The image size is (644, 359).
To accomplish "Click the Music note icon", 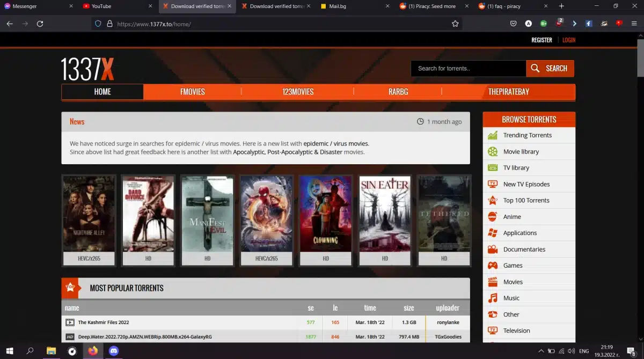I will [x=492, y=298].
